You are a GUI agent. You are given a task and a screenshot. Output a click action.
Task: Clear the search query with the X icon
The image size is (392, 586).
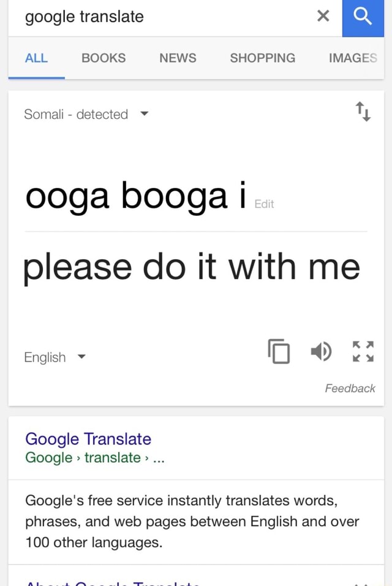pyautogui.click(x=323, y=17)
